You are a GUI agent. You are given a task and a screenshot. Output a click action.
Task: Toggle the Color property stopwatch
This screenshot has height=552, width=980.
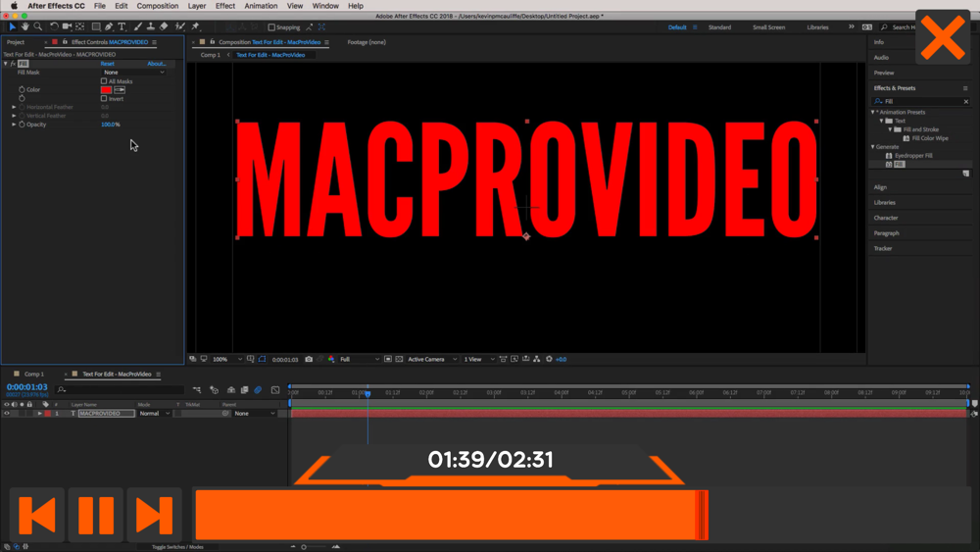pyautogui.click(x=22, y=90)
